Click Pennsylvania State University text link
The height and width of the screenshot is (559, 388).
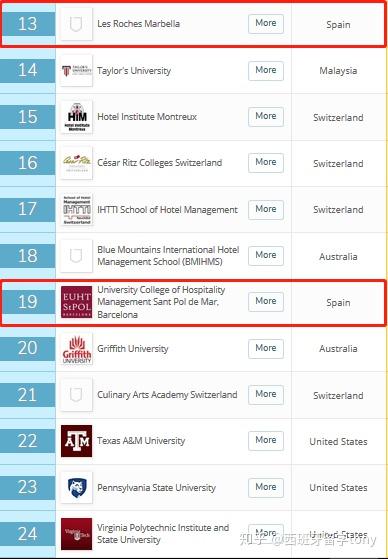pyautogui.click(x=157, y=488)
